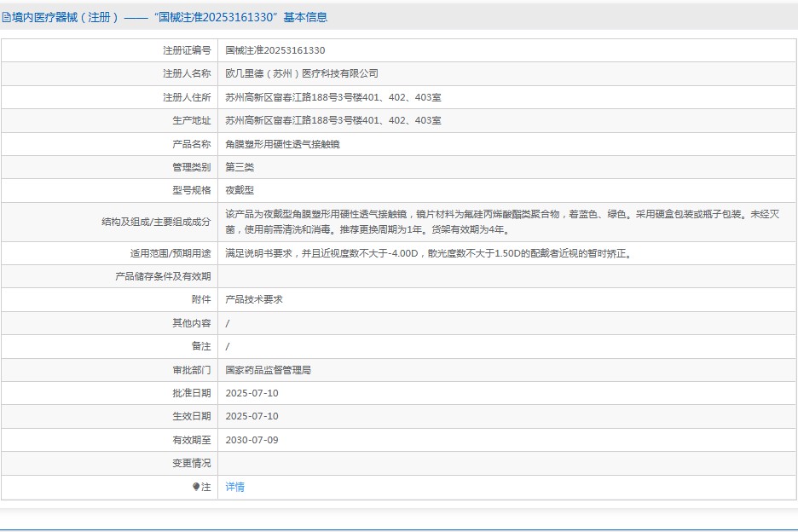
Task: Click the pin icon beside 注
Action: [196, 487]
